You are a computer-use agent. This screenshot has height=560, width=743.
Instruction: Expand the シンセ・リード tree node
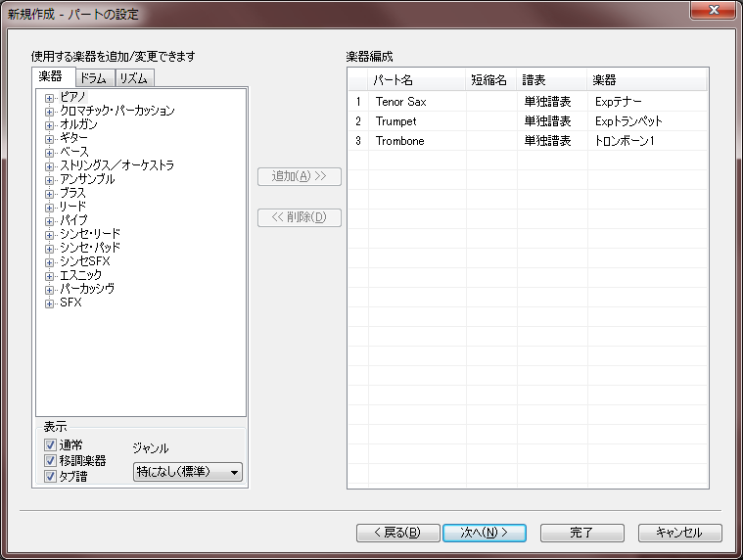49,236
